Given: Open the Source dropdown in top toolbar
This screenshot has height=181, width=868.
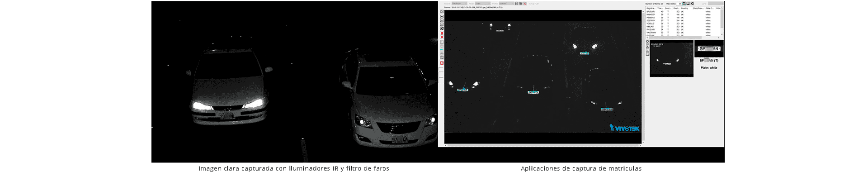Looking at the screenshot, I should pos(459,4).
